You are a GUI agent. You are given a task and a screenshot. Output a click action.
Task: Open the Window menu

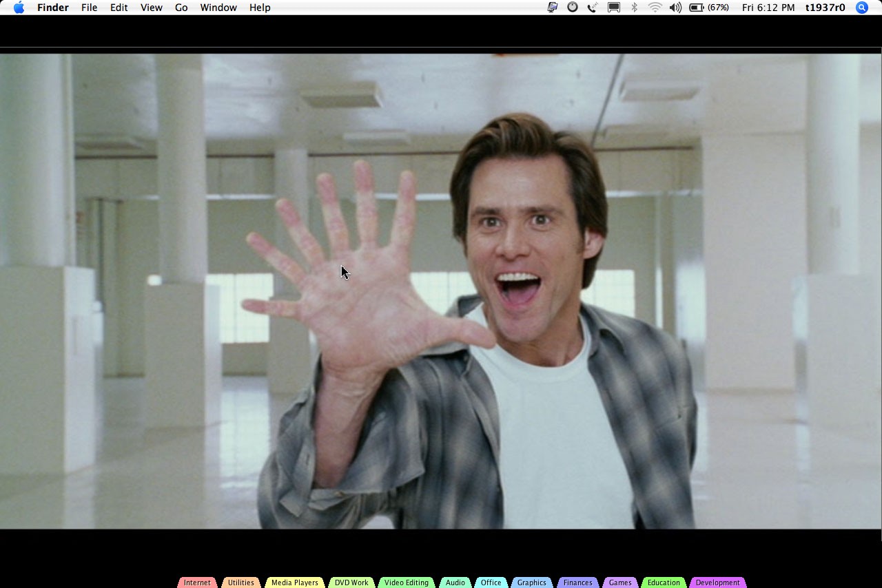(218, 8)
